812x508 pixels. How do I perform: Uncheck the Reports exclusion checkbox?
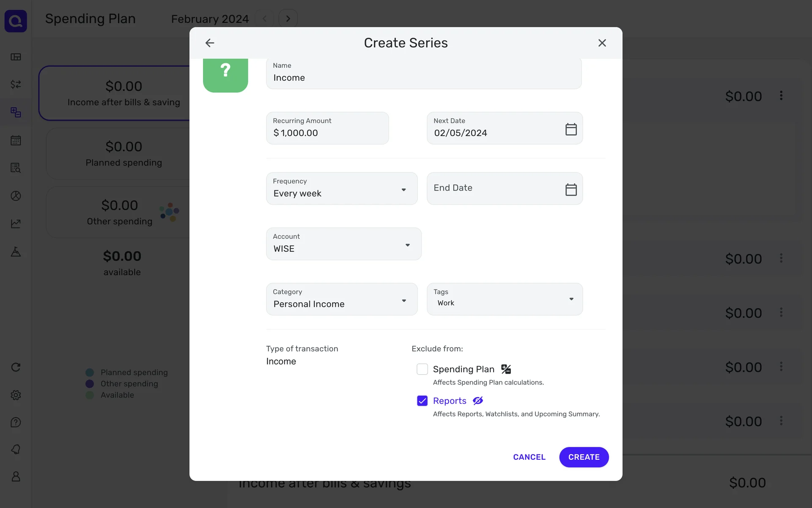tap(422, 401)
